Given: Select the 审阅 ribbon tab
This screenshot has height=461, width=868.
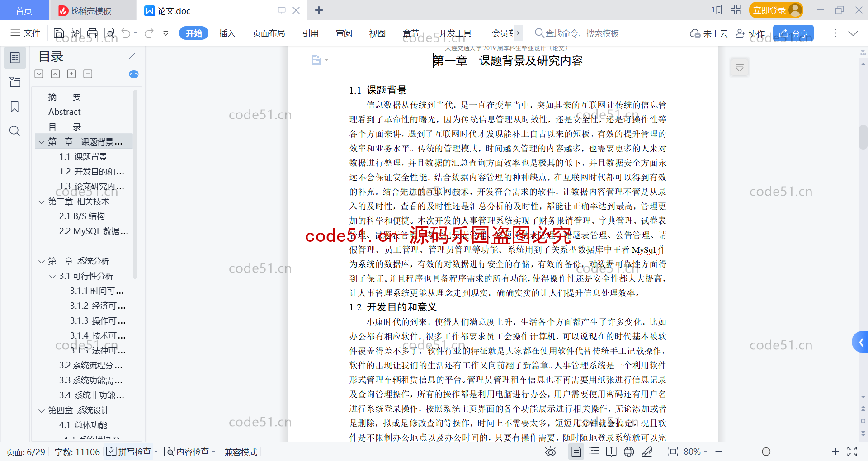Looking at the screenshot, I should coord(344,33).
